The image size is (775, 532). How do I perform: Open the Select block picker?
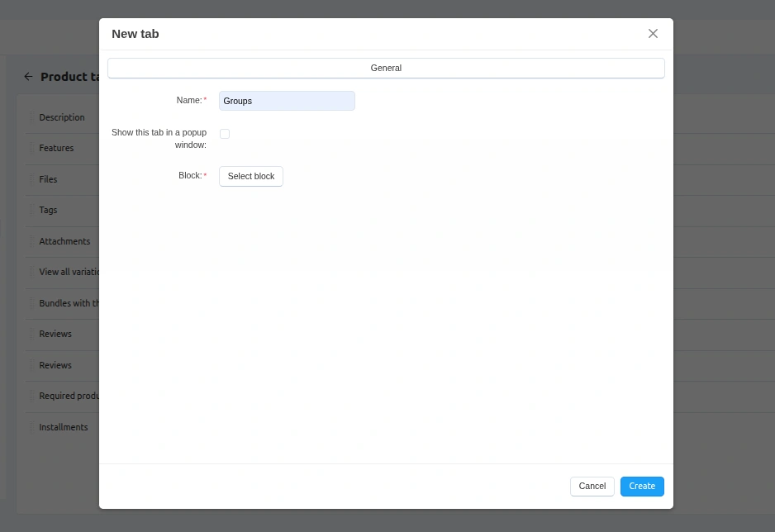click(x=251, y=176)
